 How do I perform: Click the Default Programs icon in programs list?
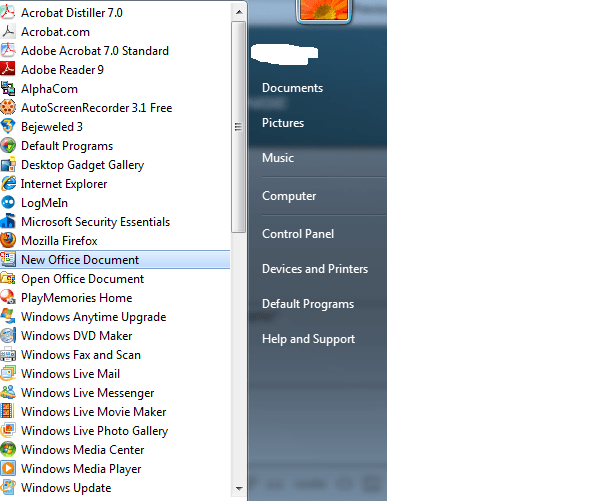coord(8,145)
